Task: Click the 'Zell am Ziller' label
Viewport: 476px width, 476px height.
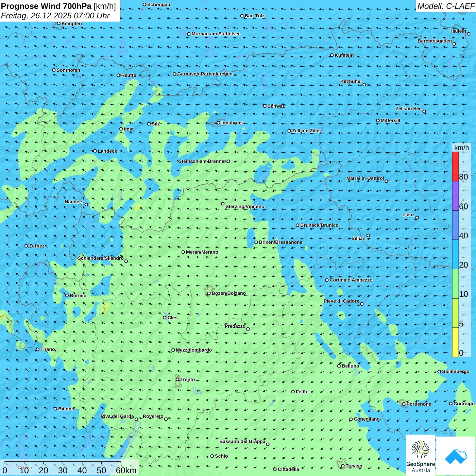Action: (x=307, y=131)
